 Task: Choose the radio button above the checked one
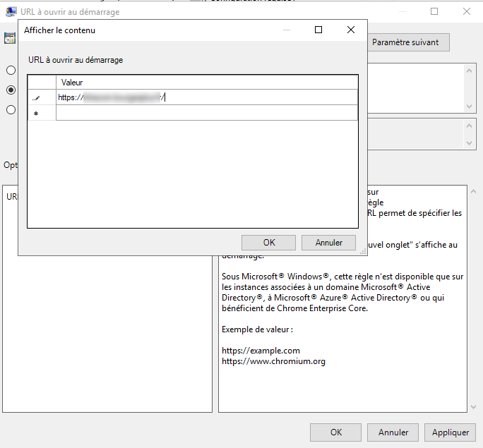pos(11,71)
